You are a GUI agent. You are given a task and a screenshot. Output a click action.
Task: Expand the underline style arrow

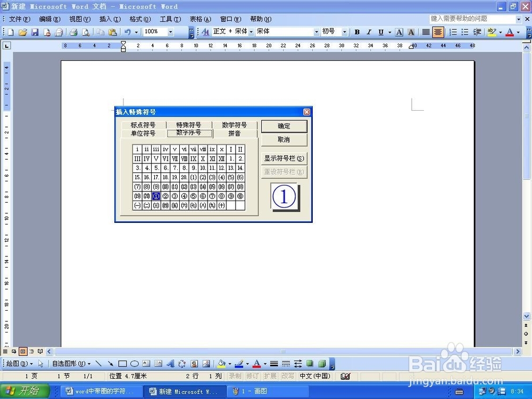[x=389, y=32]
